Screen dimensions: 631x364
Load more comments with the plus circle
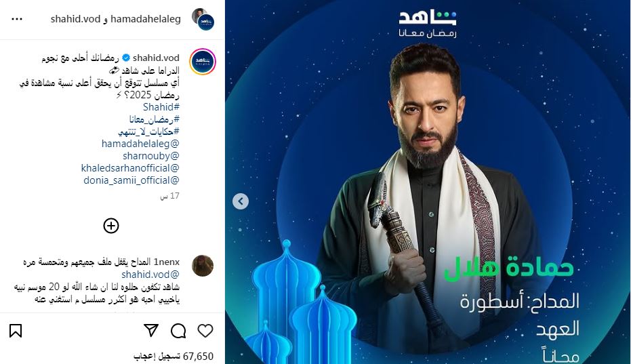click(111, 226)
